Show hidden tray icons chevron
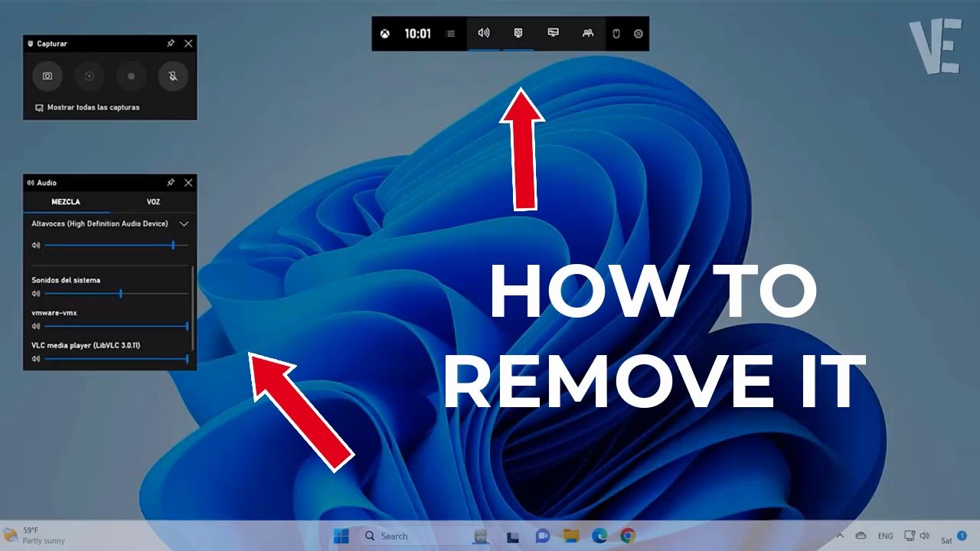 [840, 536]
